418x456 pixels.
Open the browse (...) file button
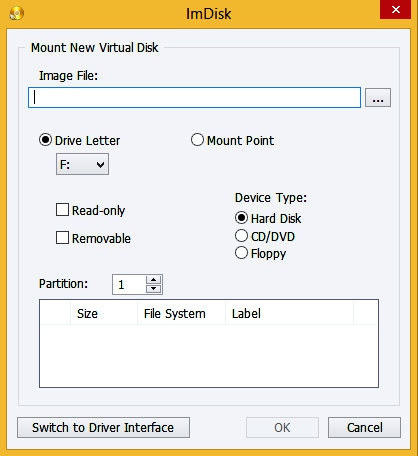pos(378,98)
